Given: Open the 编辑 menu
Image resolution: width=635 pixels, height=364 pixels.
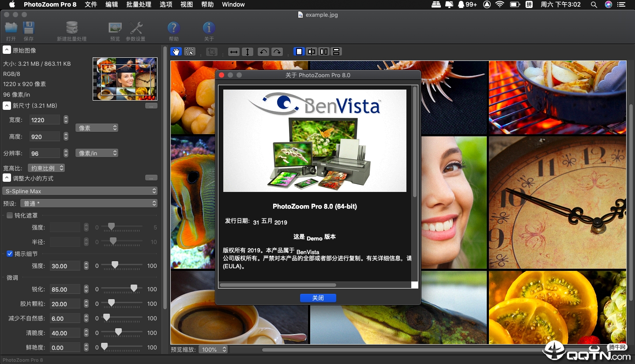Looking at the screenshot, I should (112, 4).
